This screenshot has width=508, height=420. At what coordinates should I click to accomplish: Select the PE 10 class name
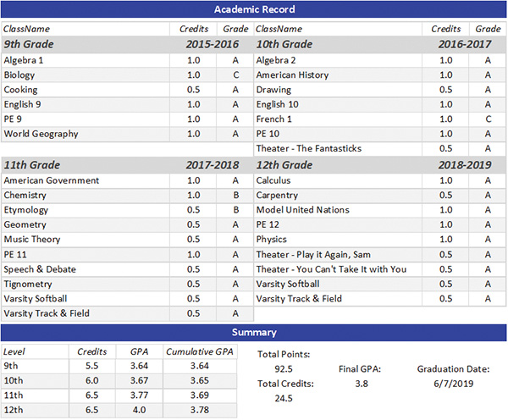[x=268, y=134]
